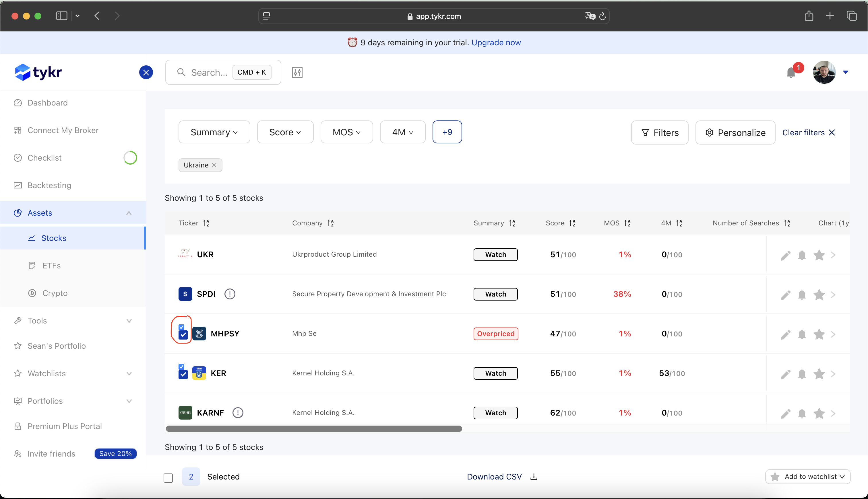
Task: Show the +9 additional filters
Action: [447, 132]
